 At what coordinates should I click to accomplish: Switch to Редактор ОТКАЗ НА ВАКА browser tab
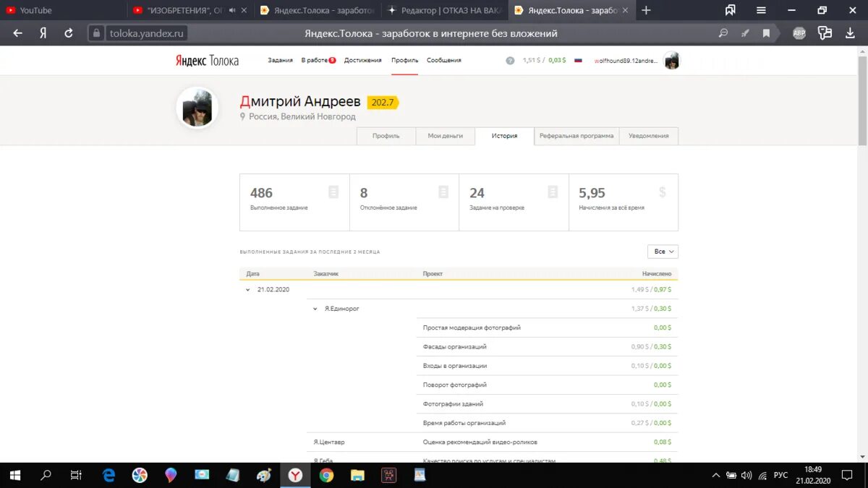(x=445, y=10)
